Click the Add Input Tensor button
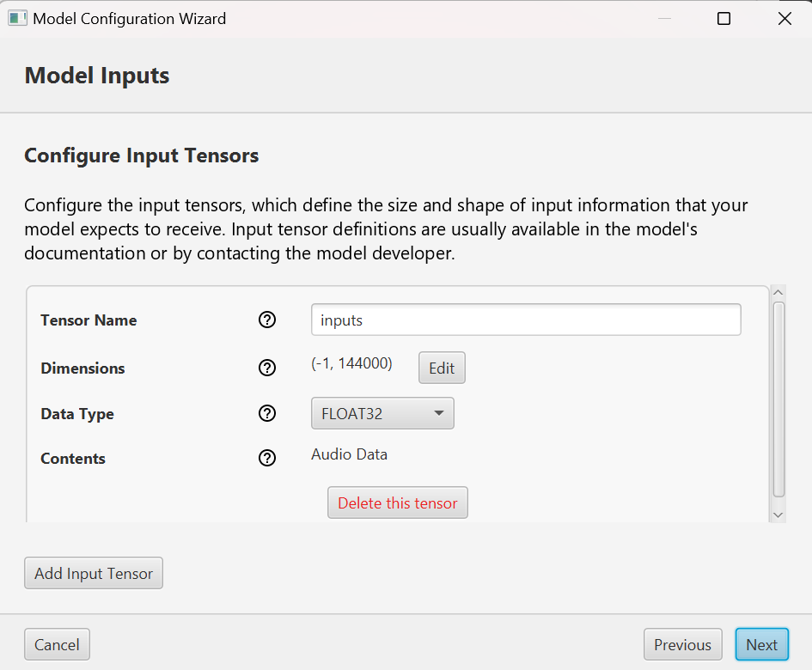The height and width of the screenshot is (670, 812). (x=94, y=574)
